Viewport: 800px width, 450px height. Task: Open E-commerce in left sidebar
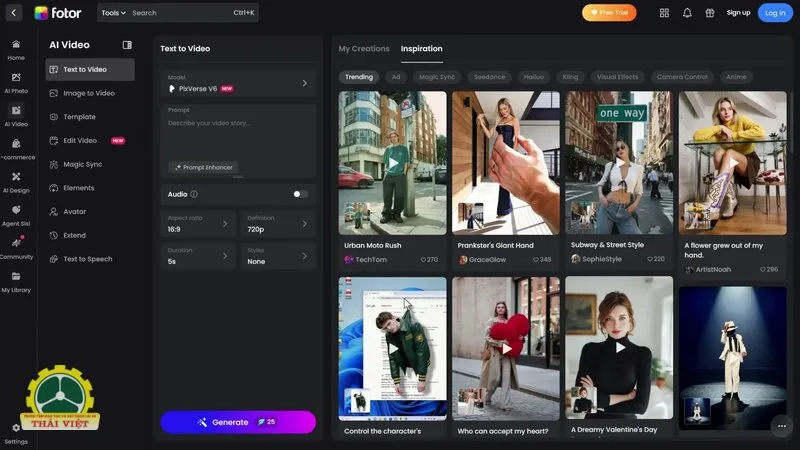16,149
